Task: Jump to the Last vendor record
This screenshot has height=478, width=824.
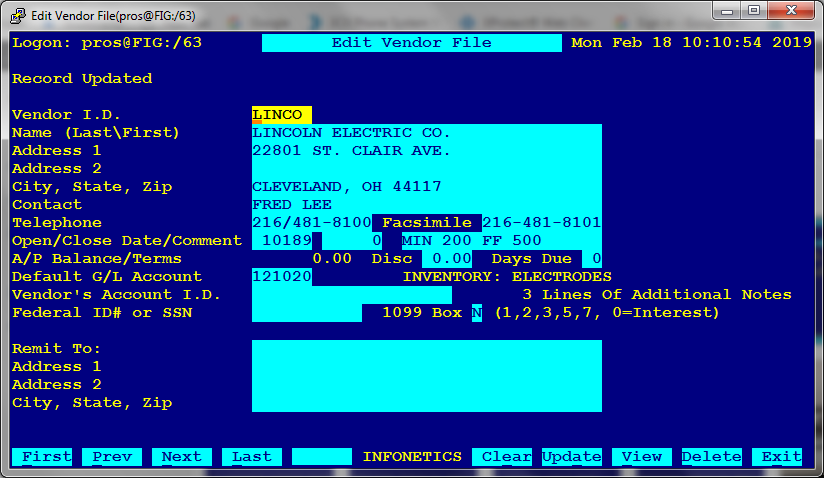Action: (x=252, y=457)
